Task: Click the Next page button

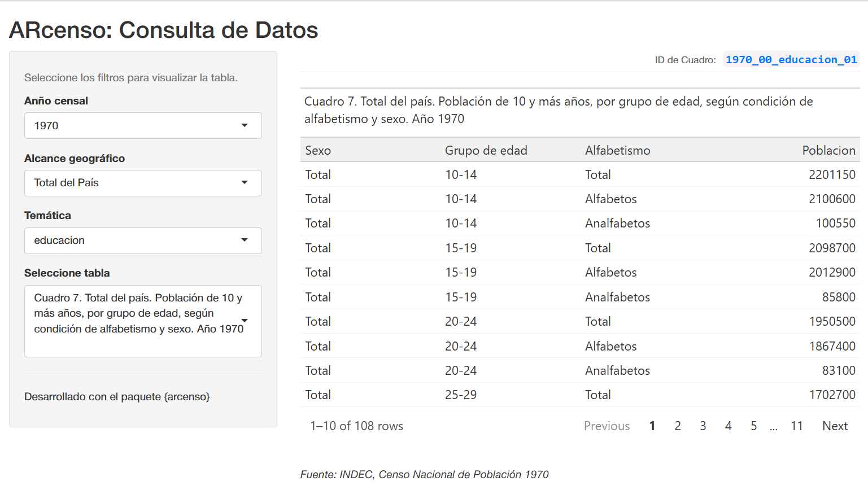Action: [835, 426]
